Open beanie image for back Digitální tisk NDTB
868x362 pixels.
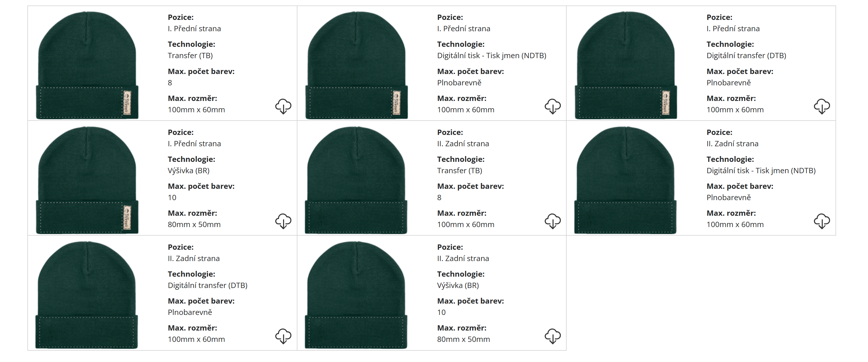pos(625,180)
